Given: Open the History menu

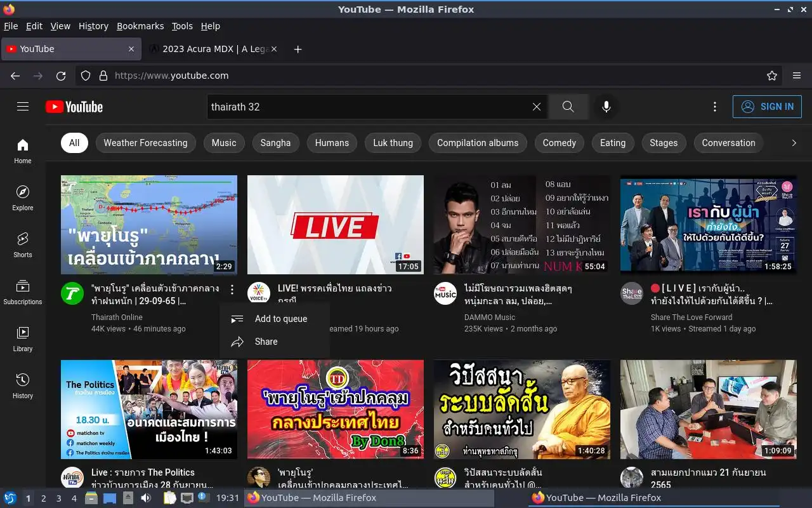Looking at the screenshot, I should [x=93, y=26].
